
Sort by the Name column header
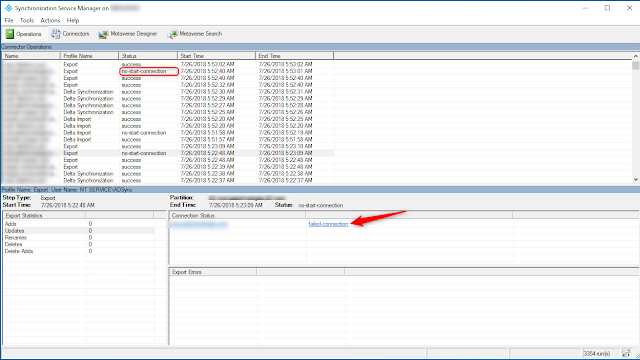31,56
